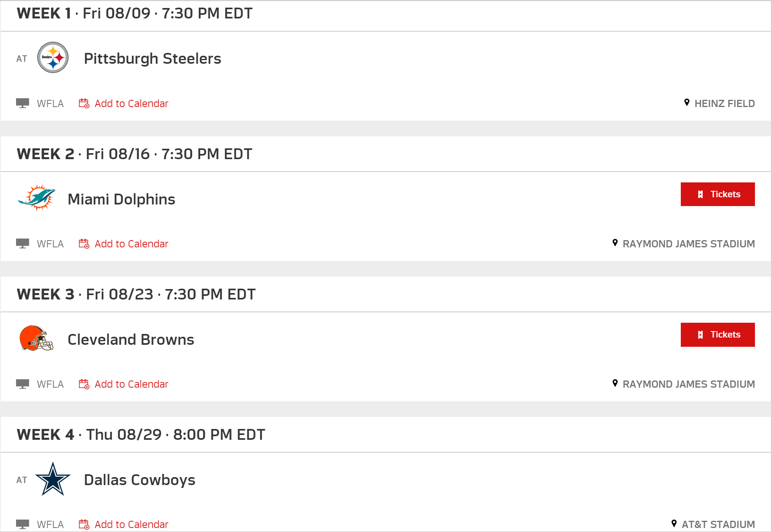Click the Cleveland Browns helmet icon
Screen dimensions: 771x532
point(36,338)
